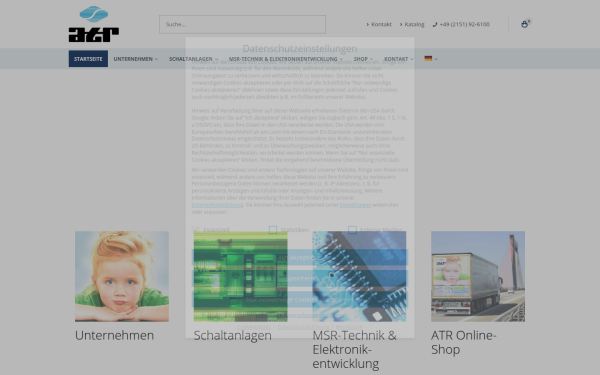The image size is (600, 375).
Task: Click the phone icon beside the number
Action: click(x=435, y=24)
